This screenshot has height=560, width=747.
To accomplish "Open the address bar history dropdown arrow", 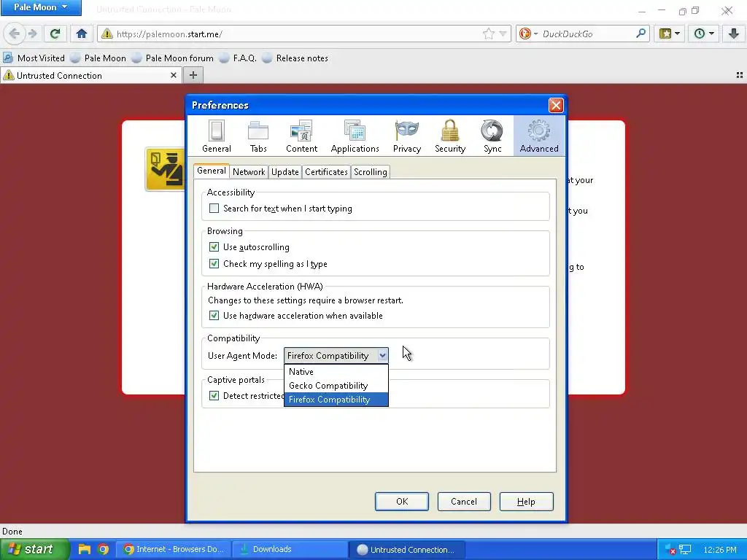I will click(x=503, y=34).
